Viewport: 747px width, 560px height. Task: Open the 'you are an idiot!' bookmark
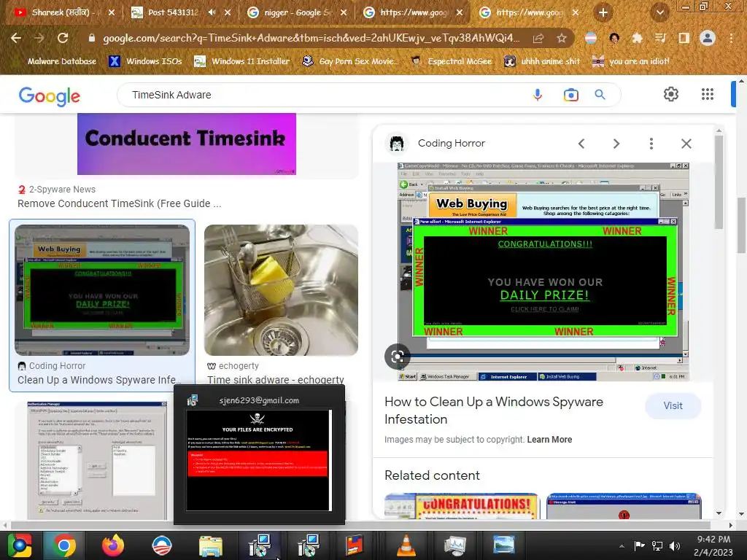(x=631, y=61)
